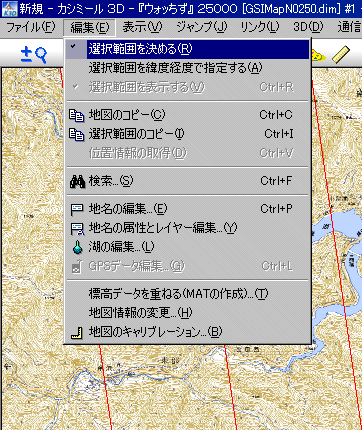Open the ファイル(F) menu
Viewport: 362px width, 430px height.
tap(31, 27)
